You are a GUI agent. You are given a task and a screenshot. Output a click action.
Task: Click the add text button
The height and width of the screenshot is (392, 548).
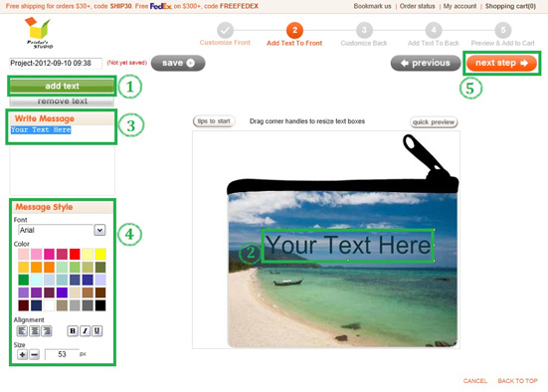pos(62,86)
